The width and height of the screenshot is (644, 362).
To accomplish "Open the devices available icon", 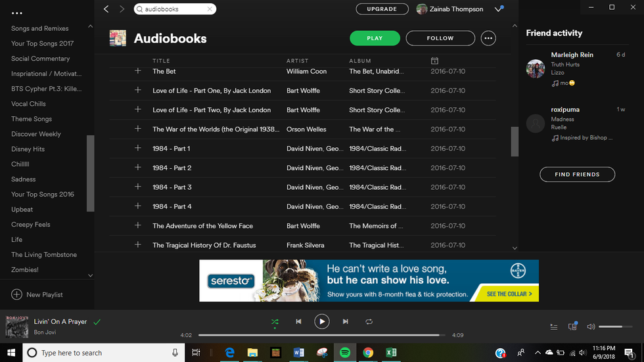I will (x=572, y=327).
